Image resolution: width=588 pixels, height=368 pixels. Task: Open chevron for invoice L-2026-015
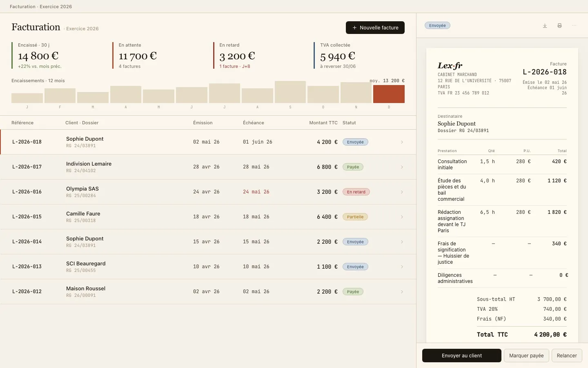point(402,217)
